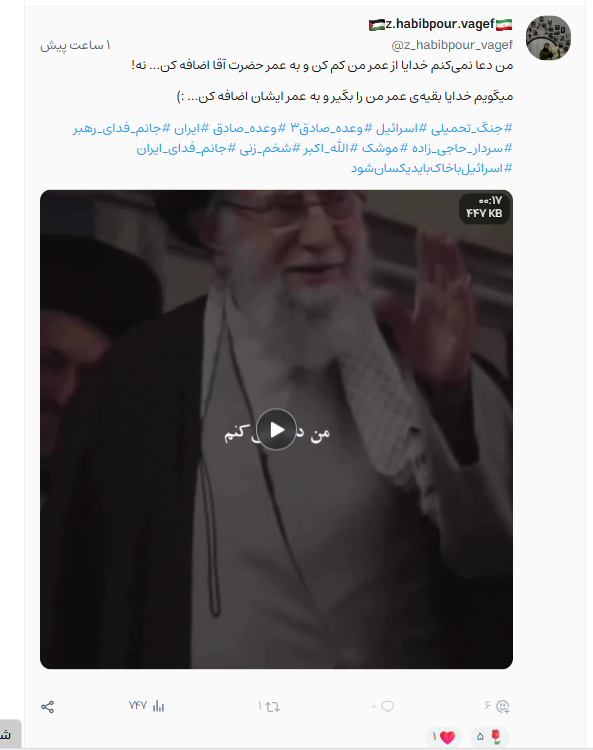
Task: Play the embedded video
Action: click(276, 430)
